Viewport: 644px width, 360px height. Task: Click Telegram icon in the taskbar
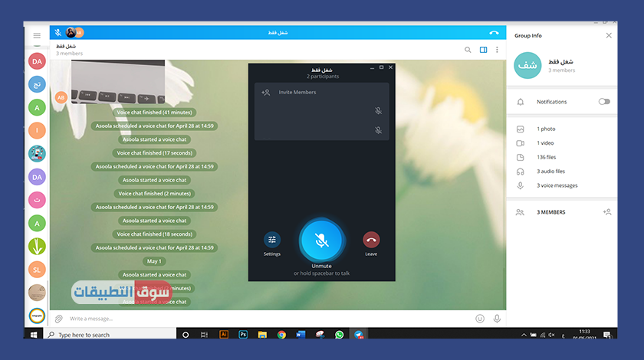pyautogui.click(x=359, y=335)
